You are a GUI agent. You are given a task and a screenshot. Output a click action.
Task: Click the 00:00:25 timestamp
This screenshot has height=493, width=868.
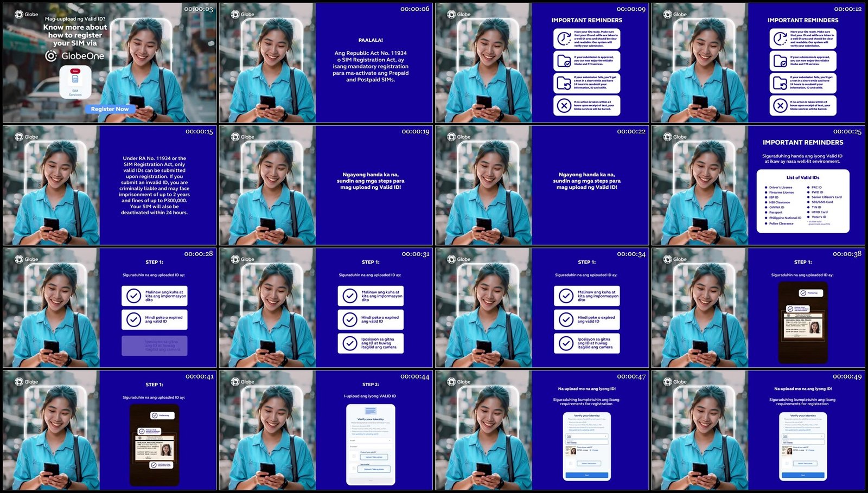847,132
